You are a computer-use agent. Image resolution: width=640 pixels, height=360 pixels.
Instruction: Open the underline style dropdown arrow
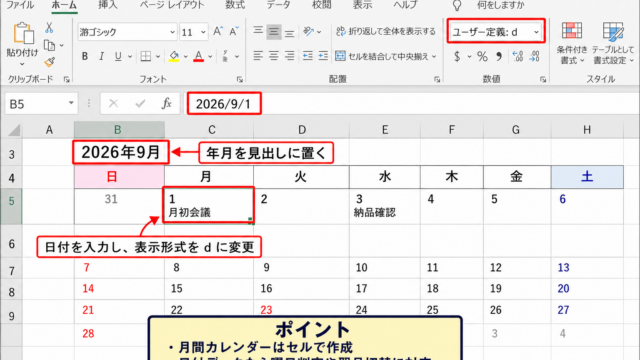click(130, 56)
